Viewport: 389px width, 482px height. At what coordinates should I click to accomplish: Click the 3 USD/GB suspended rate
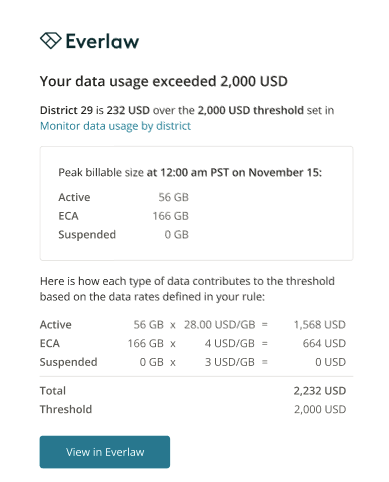(x=230, y=362)
